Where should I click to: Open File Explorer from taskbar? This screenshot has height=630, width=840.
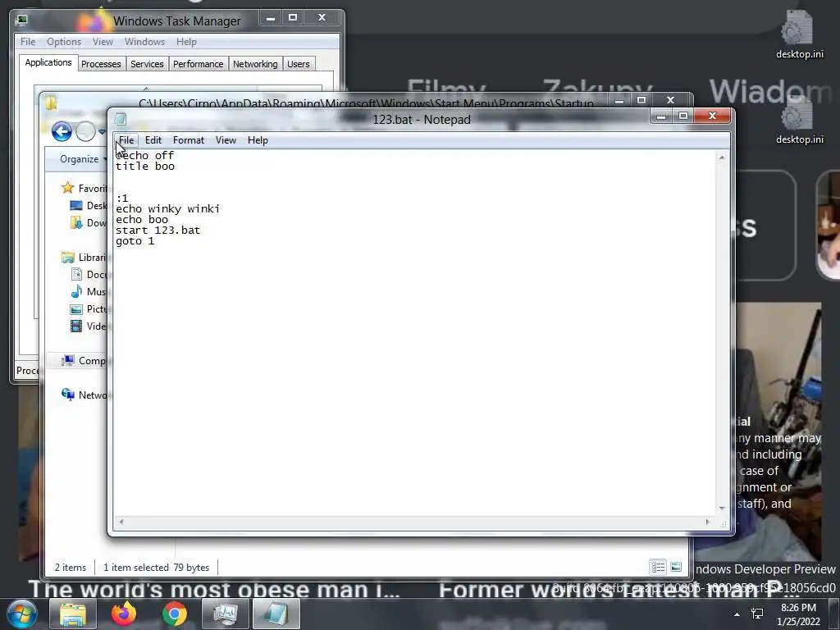tap(73, 614)
